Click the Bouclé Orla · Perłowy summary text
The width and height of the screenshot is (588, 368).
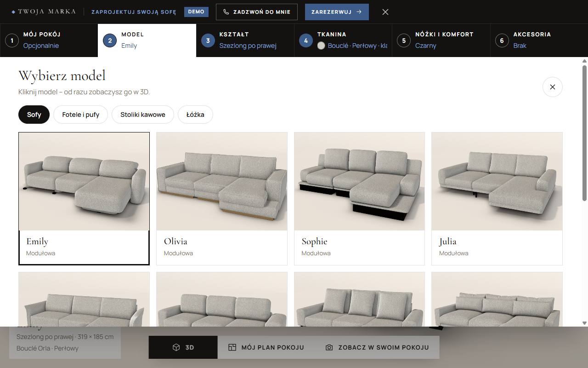coord(47,348)
